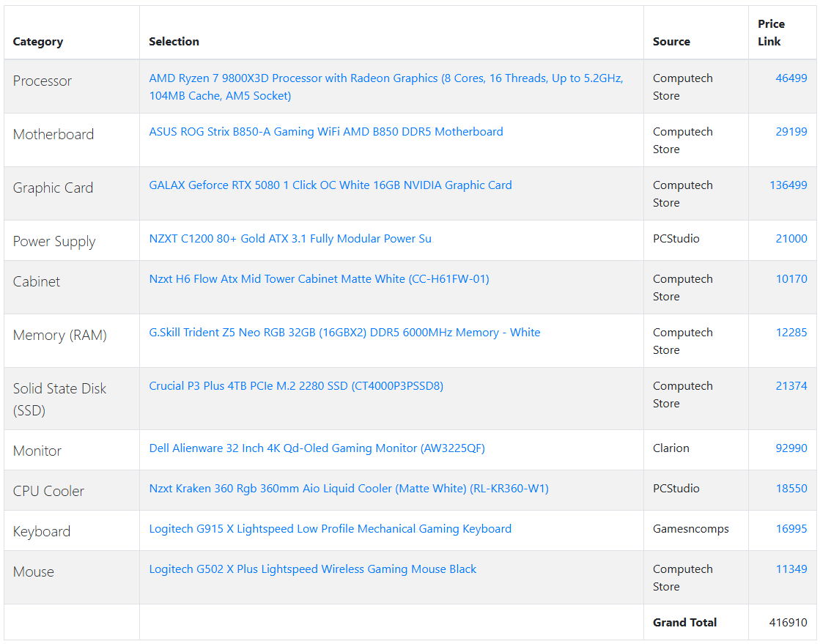
Task: Click price link 10170
Action: tap(791, 278)
